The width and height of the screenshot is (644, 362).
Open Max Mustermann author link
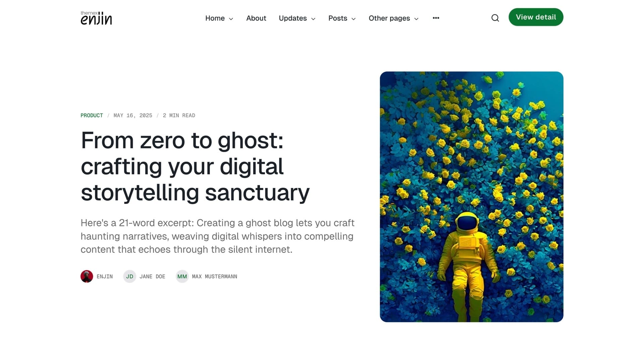(215, 277)
